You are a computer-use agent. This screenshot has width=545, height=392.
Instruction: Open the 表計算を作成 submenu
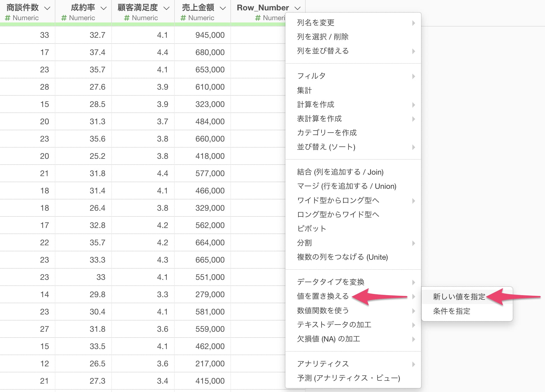(353, 118)
